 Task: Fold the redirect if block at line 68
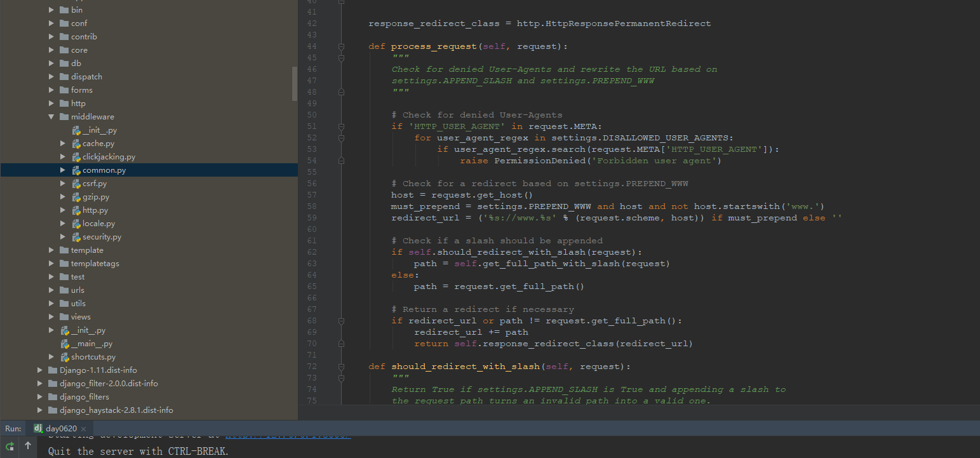(x=341, y=321)
